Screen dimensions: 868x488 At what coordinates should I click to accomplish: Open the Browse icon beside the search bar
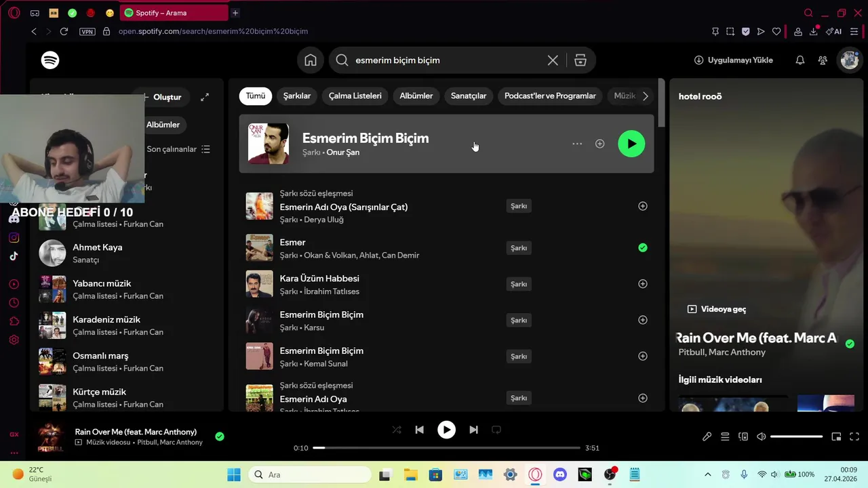pyautogui.click(x=580, y=60)
